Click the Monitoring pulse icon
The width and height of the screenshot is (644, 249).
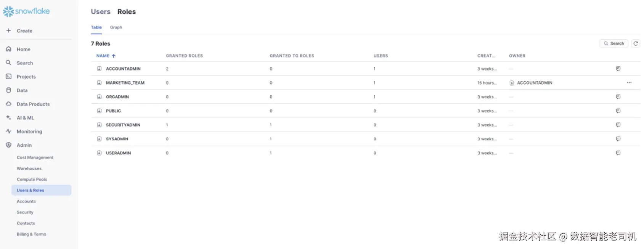tap(8, 131)
